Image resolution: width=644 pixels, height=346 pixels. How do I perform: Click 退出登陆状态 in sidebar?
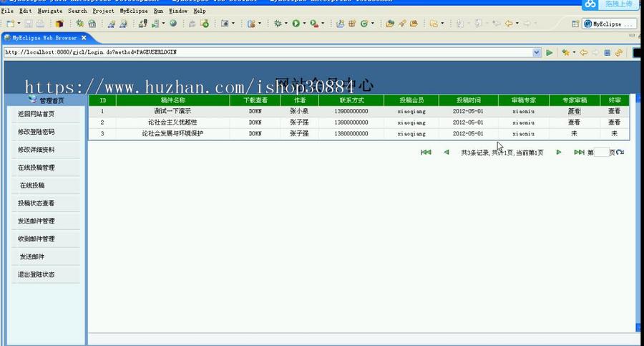click(36, 274)
